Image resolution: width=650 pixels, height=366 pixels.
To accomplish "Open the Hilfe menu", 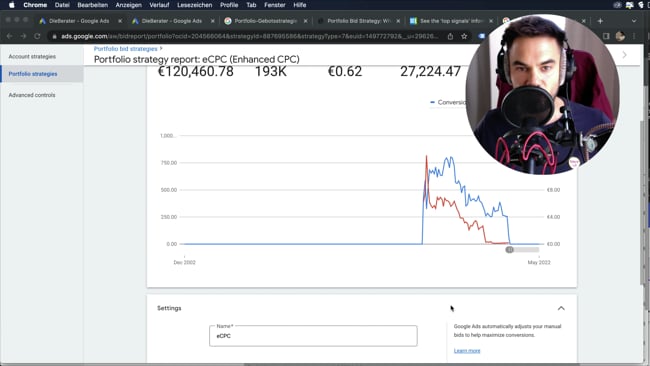I will click(x=300, y=5).
